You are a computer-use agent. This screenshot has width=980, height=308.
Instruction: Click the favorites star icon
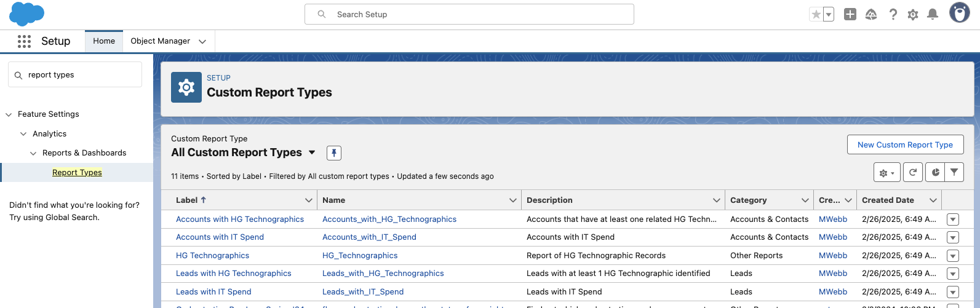coord(816,14)
